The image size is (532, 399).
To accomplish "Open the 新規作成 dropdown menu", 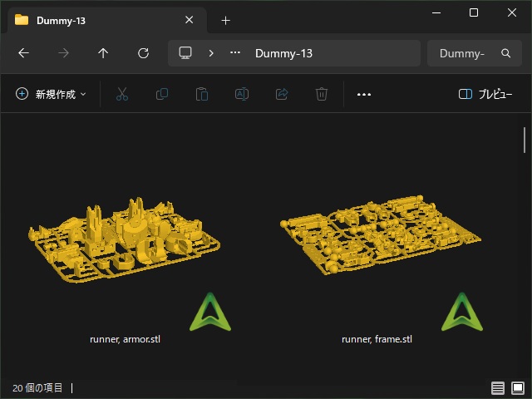I will tap(51, 94).
